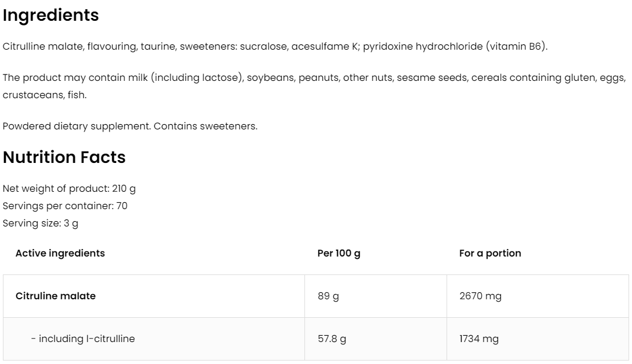Screen dimensions: 632x364
Task: Click the '2670 mg' table cell
Action: tap(480, 296)
